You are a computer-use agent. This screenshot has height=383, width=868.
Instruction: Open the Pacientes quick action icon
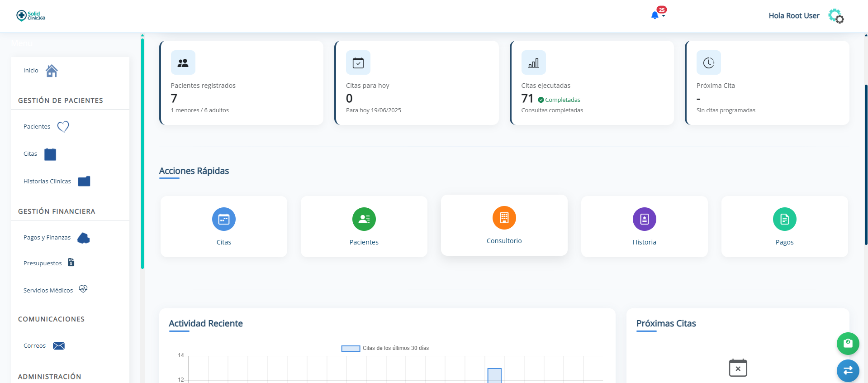(x=364, y=219)
